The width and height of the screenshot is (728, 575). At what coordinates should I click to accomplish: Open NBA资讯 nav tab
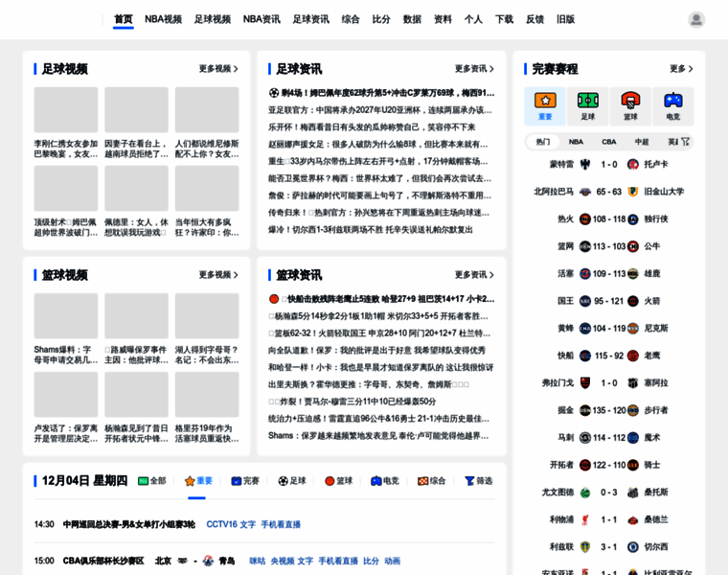click(262, 19)
